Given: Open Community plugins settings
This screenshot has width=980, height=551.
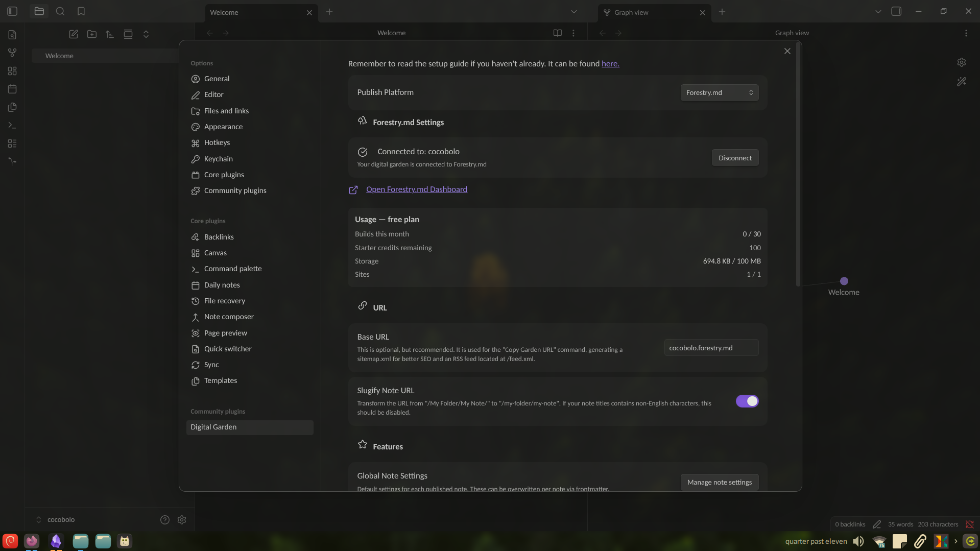Looking at the screenshot, I should coord(250,190).
